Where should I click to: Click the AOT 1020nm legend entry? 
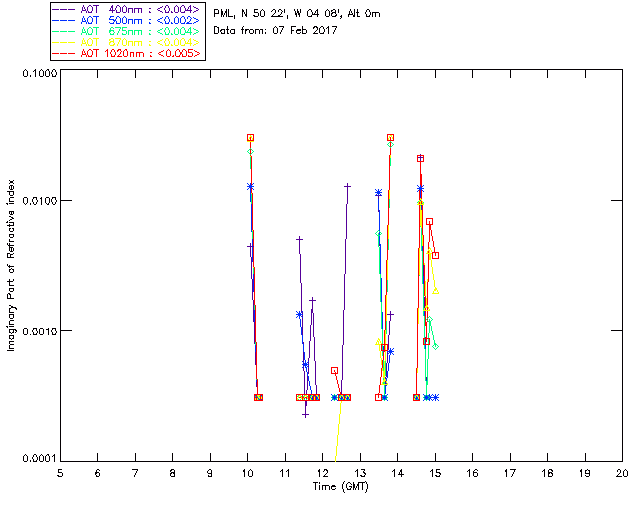click(x=127, y=53)
